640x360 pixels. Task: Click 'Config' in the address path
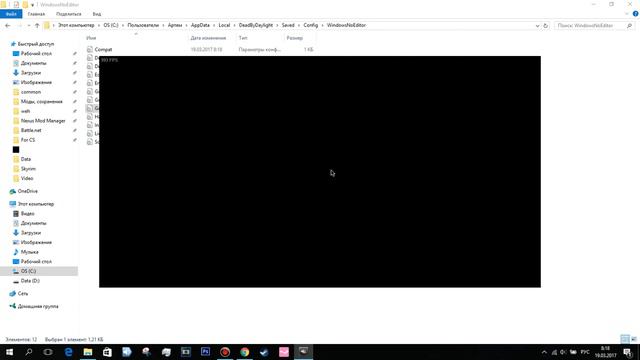(x=310, y=25)
